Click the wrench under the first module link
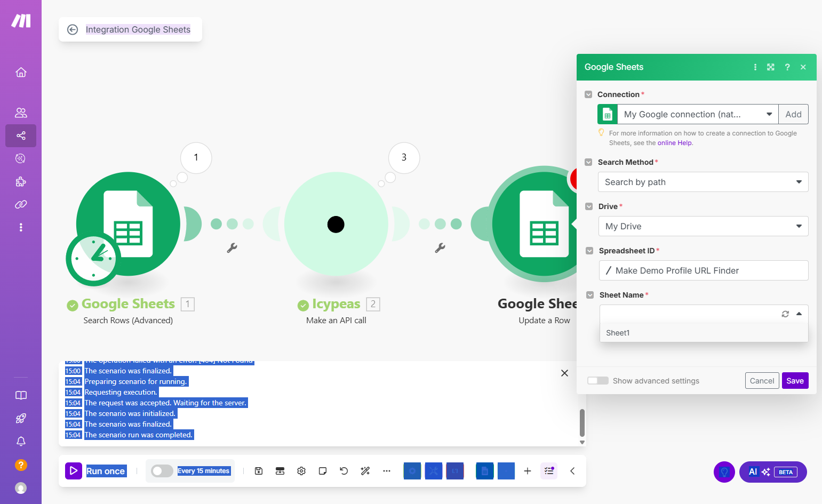 [x=232, y=247]
